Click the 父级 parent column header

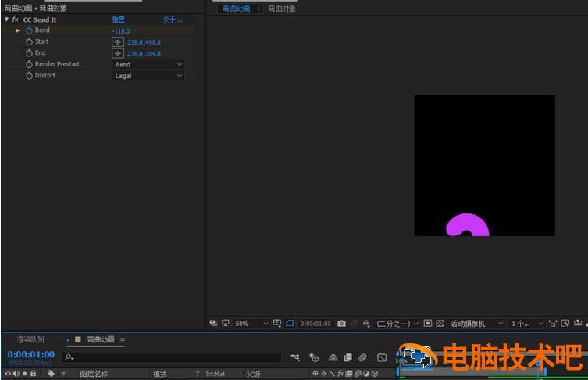click(x=253, y=374)
